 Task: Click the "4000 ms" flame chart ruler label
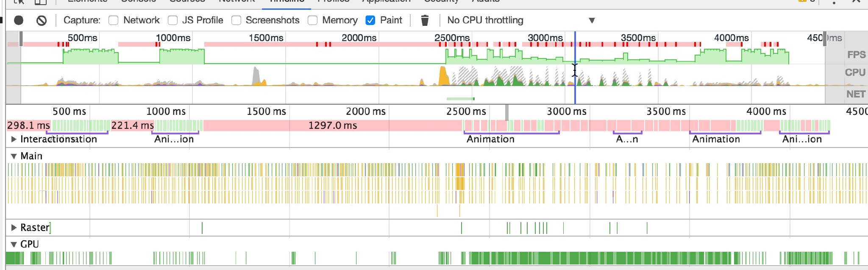[x=766, y=111]
